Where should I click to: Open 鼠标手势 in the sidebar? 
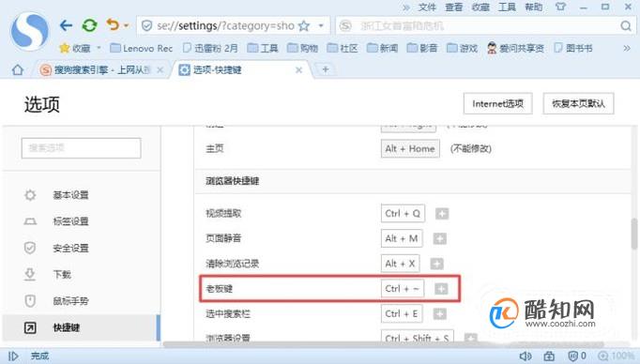(70, 301)
